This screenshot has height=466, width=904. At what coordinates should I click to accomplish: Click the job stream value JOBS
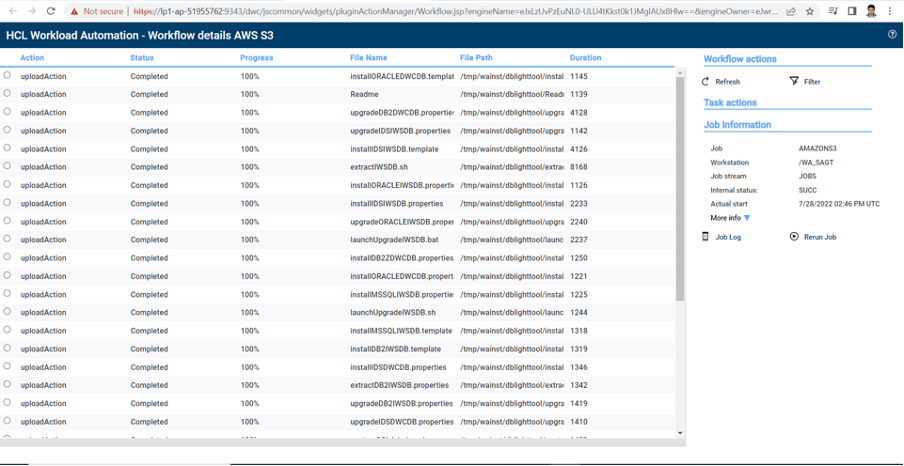point(808,176)
